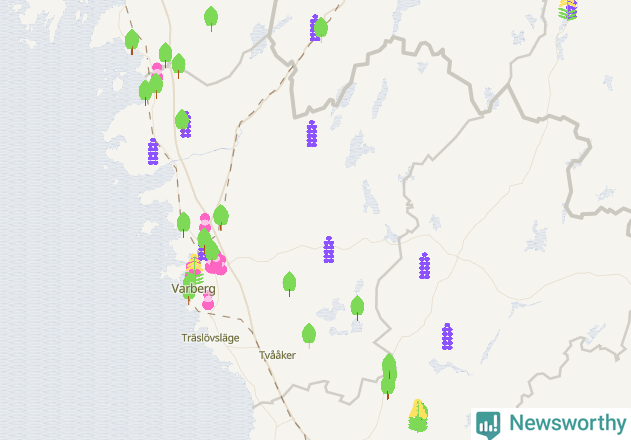Viewport: 631px width, 440px height.
Task: Select the large pink flower cluster northeast of Varberg
Action: coord(217,264)
